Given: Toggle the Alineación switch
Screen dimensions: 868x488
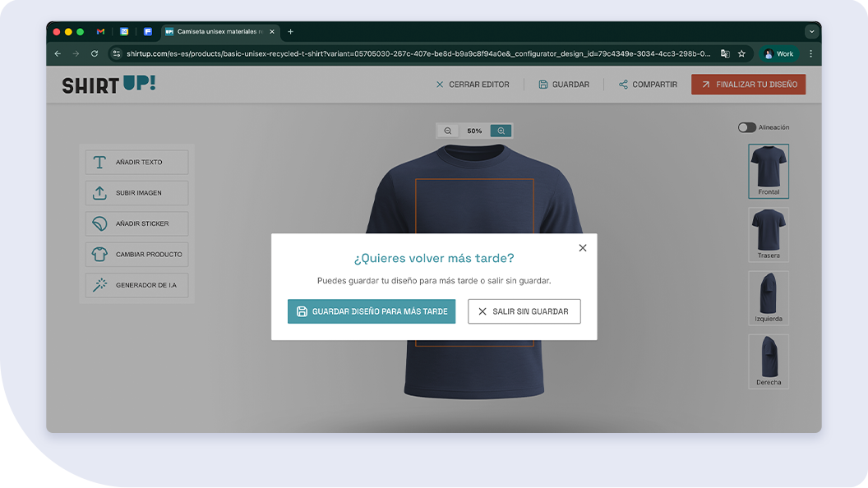Looking at the screenshot, I should 747,127.
